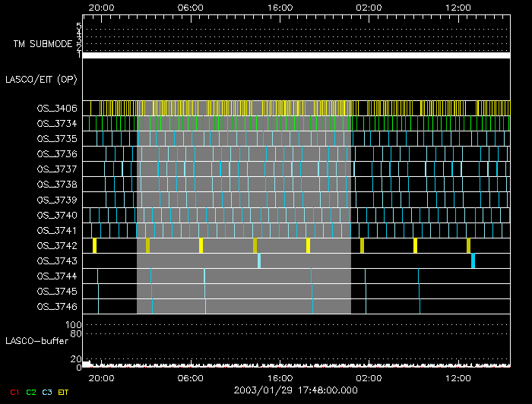Click the pale cyan marker inside gray OS_3743 area

click(x=259, y=260)
